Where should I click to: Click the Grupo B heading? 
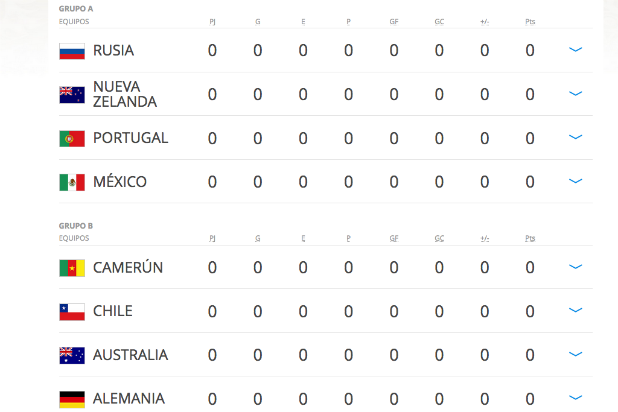(75, 226)
